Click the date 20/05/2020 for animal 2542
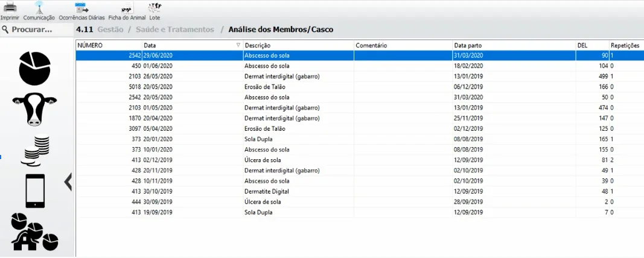This screenshot has height=258, width=644. point(158,97)
